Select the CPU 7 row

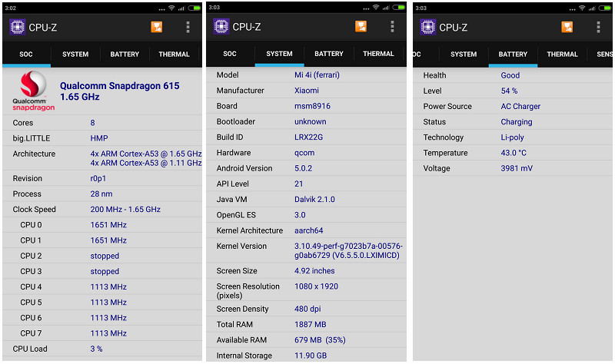click(x=102, y=333)
